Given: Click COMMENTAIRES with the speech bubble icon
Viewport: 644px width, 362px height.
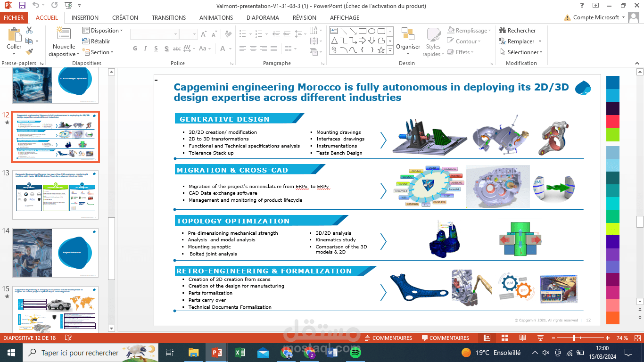Looking at the screenshot, I should click(x=445, y=338).
